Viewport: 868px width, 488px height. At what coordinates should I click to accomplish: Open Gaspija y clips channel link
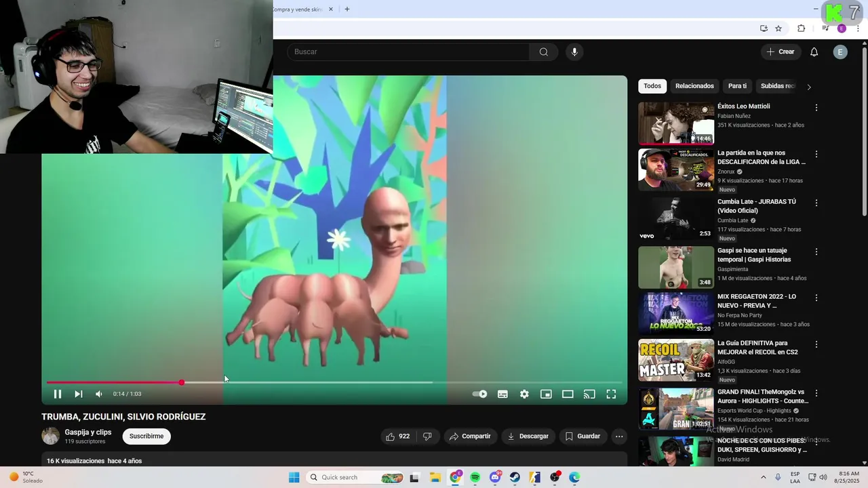pos(88,432)
